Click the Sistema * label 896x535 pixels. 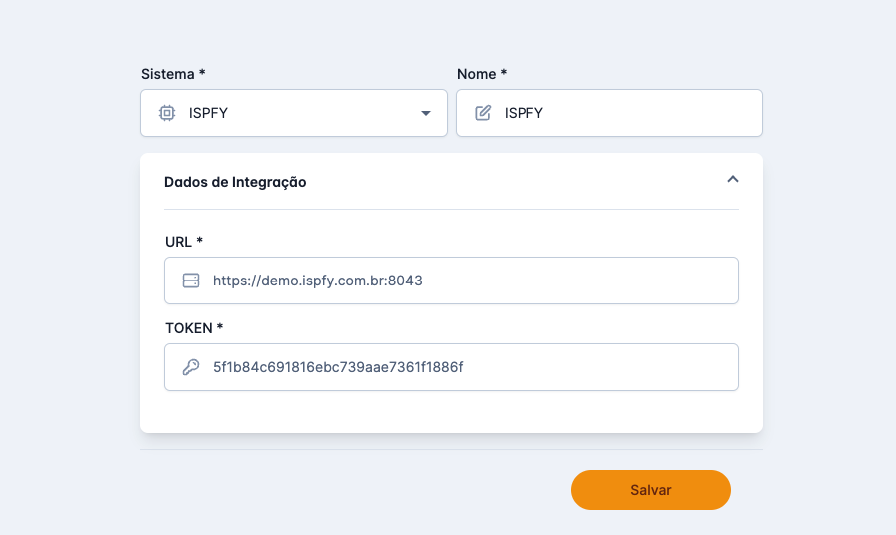coord(173,74)
